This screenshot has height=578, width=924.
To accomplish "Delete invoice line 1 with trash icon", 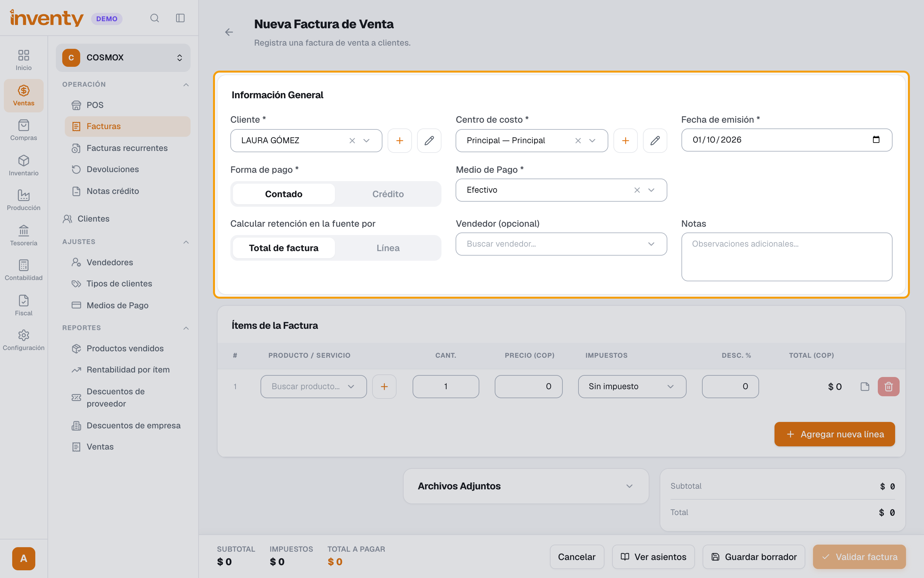I will tap(888, 387).
